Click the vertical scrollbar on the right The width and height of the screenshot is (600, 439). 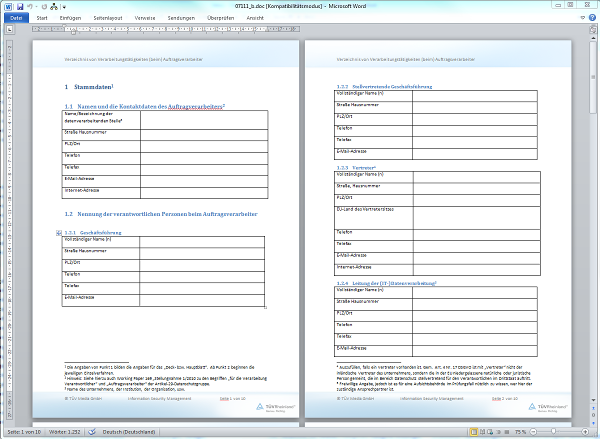594,200
